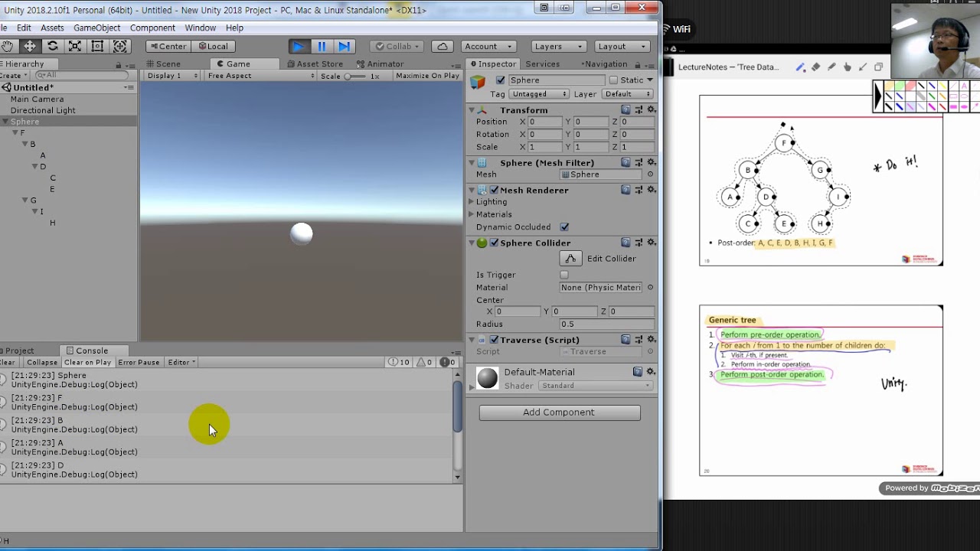The height and width of the screenshot is (551, 980).
Task: Select the pen tool in LectureNotes
Action: point(800,67)
